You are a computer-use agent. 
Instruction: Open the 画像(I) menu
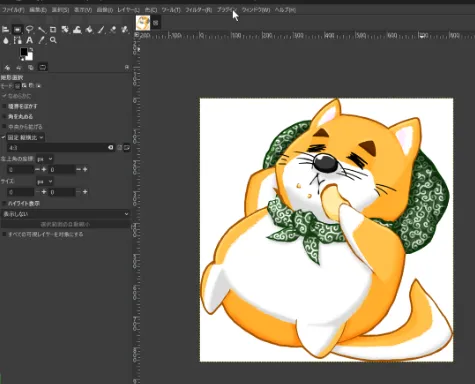pos(104,10)
